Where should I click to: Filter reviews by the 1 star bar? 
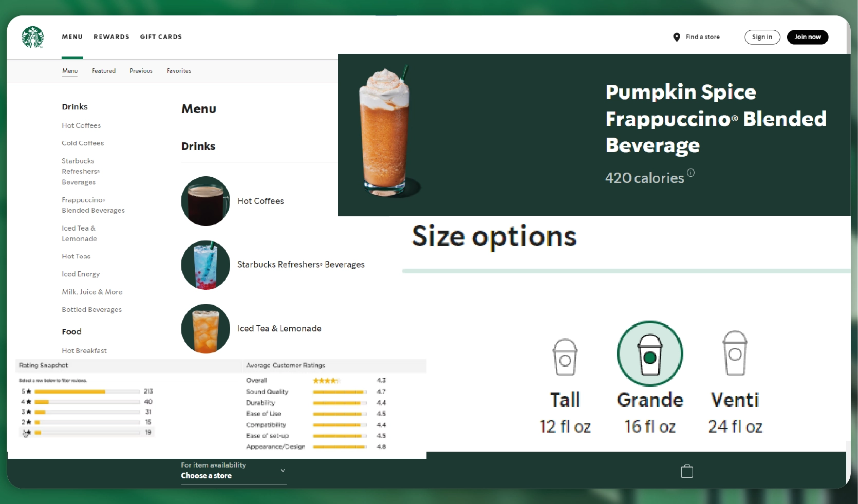86,433
